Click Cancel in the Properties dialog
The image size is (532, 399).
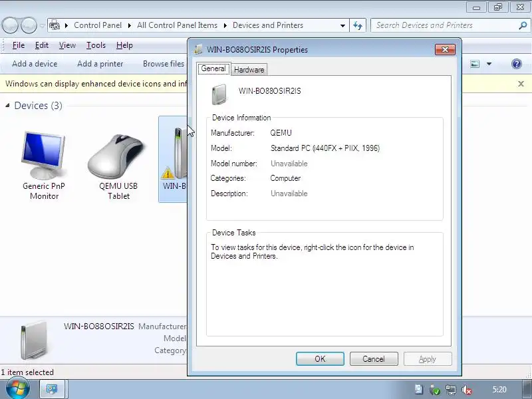tap(374, 358)
